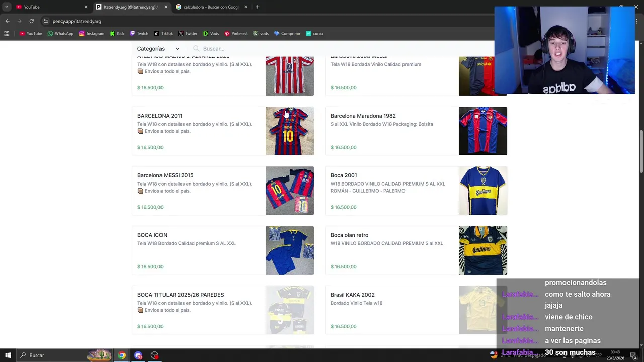This screenshot has height=362, width=644.
Task: Open the TikTok bookmark
Action: [164, 34]
